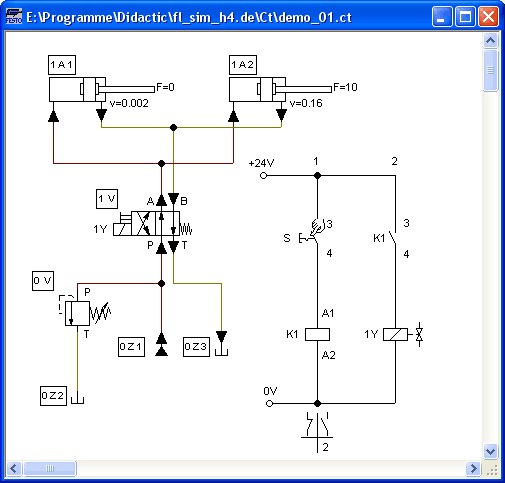Image resolution: width=505 pixels, height=483 pixels.
Task: Minimize the demo_01.ct window
Action: [x=442, y=16]
